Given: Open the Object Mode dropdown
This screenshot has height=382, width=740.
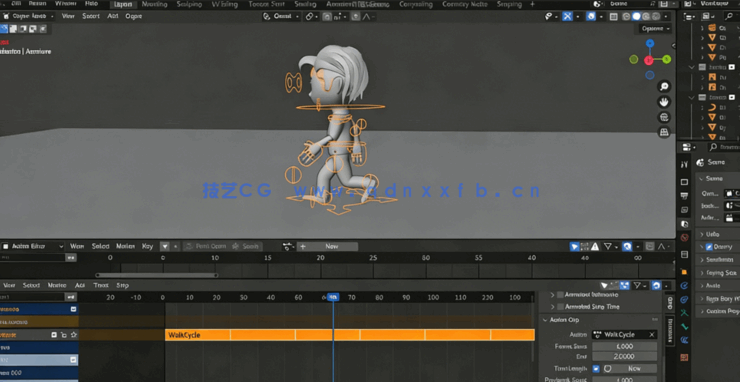Looking at the screenshot, I should 28,16.
